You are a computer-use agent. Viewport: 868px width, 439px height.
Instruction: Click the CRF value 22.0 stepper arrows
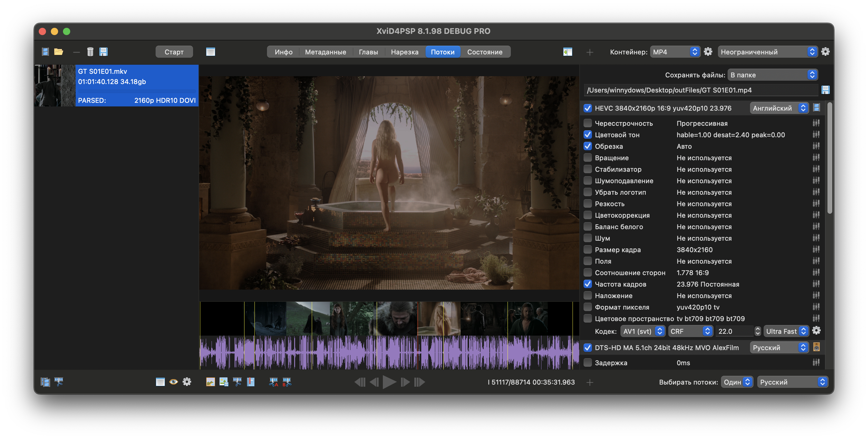click(x=758, y=331)
